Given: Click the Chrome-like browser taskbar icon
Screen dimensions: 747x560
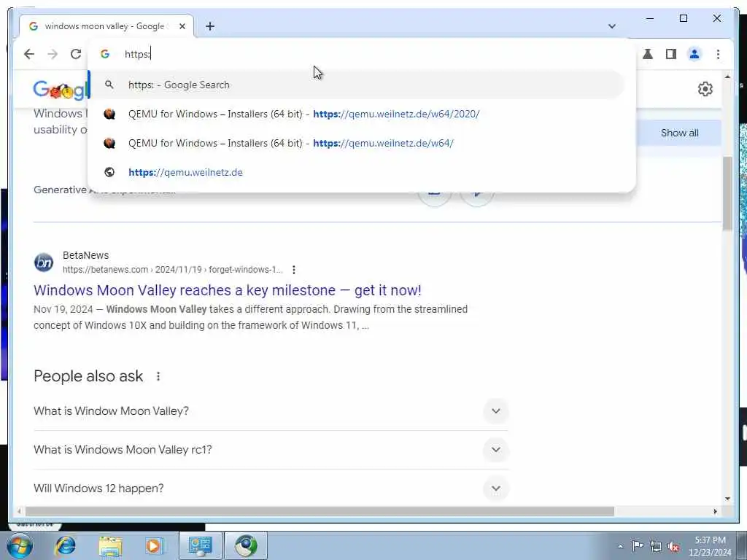Looking at the screenshot, I should click(x=246, y=545).
